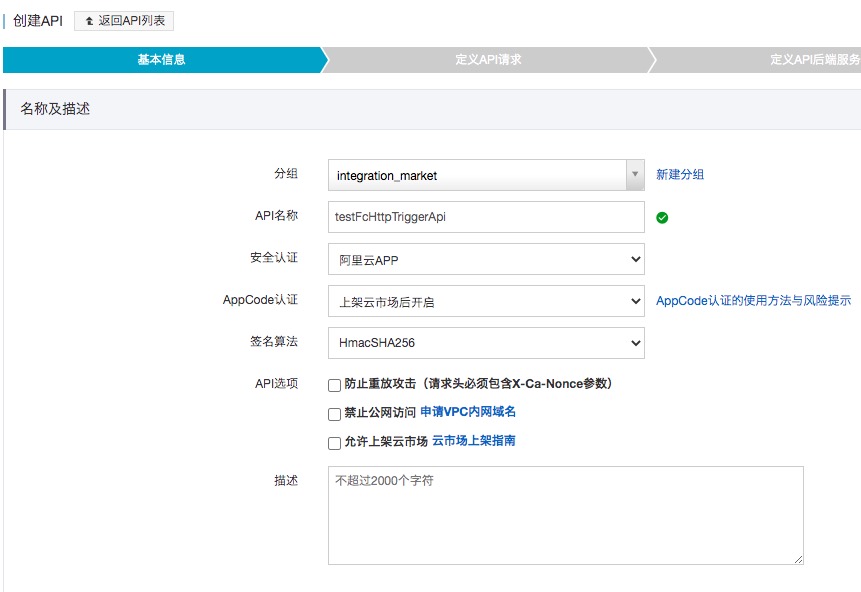Screen dimensions: 861x592
Task: Open the 上架云市场后开启 AppCode dropdown
Action: click(x=486, y=301)
